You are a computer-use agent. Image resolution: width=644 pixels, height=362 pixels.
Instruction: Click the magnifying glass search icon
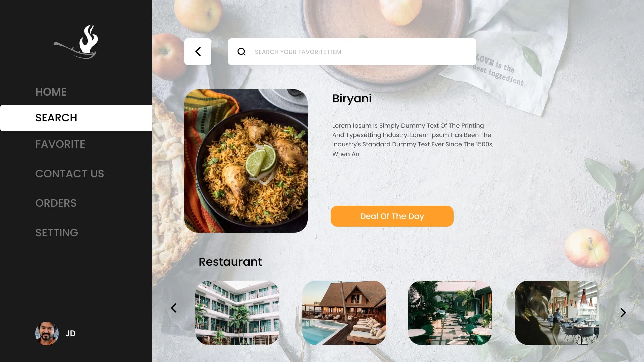pyautogui.click(x=241, y=52)
